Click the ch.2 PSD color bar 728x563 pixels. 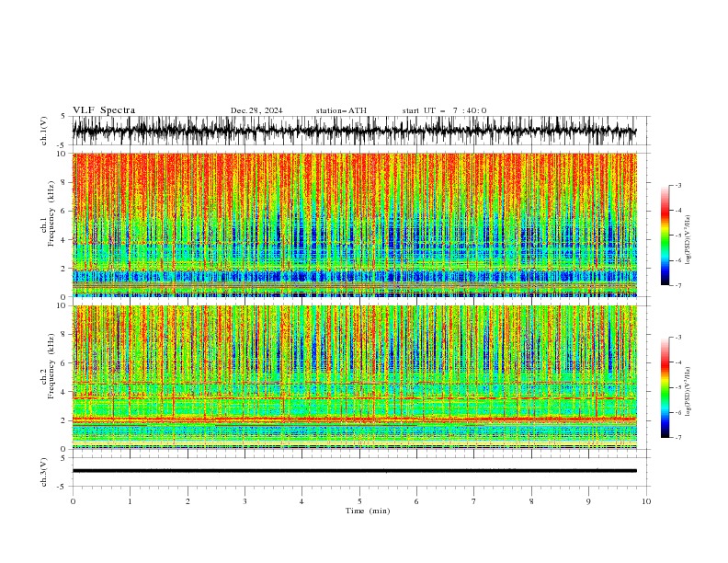tap(665, 387)
